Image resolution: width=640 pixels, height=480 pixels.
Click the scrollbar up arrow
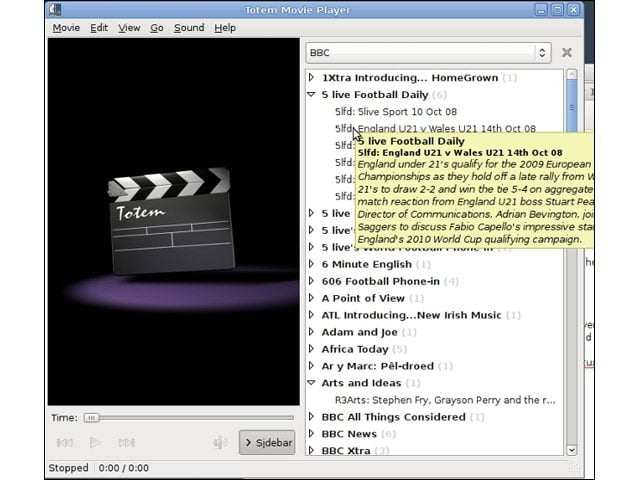(x=572, y=74)
